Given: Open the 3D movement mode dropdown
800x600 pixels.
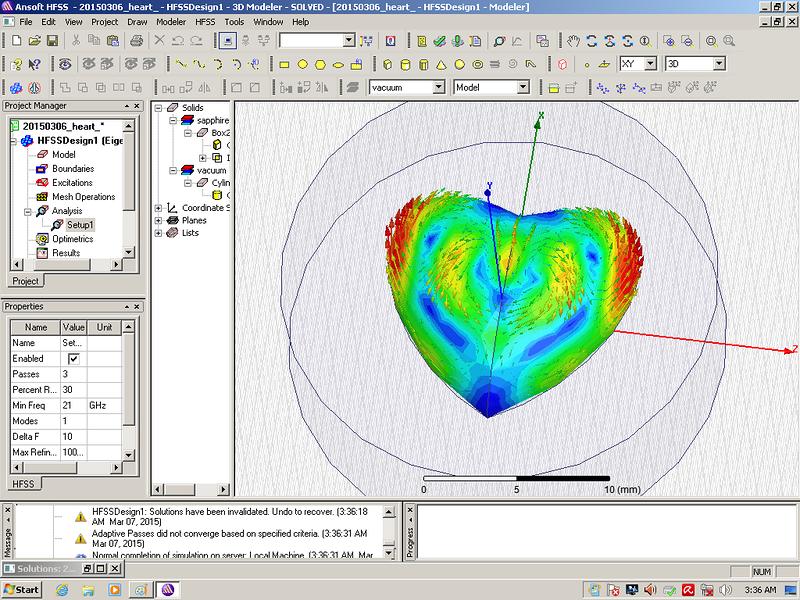Looking at the screenshot, I should pyautogui.click(x=718, y=64).
